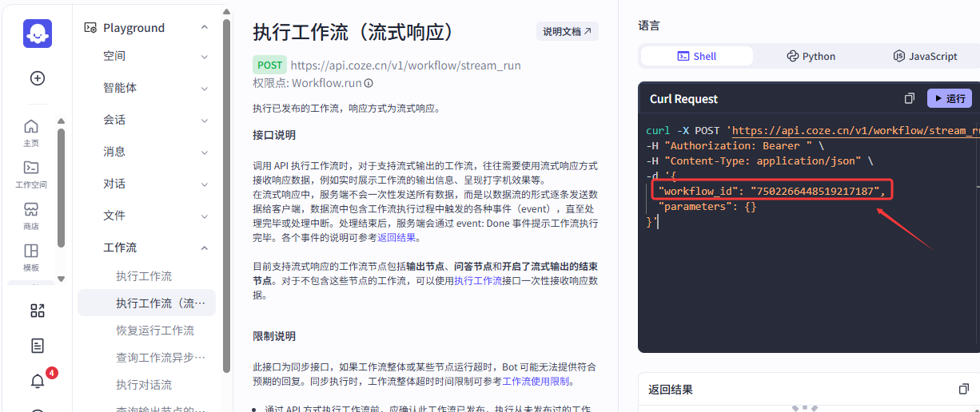The height and width of the screenshot is (412, 980).
Task: Switch to the Python language tab
Action: coord(811,56)
